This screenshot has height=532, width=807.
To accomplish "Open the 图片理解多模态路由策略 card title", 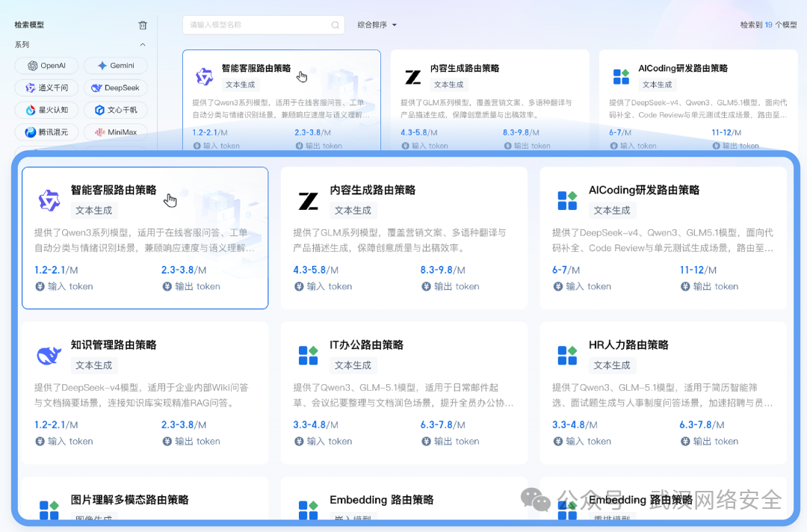I will [130, 500].
